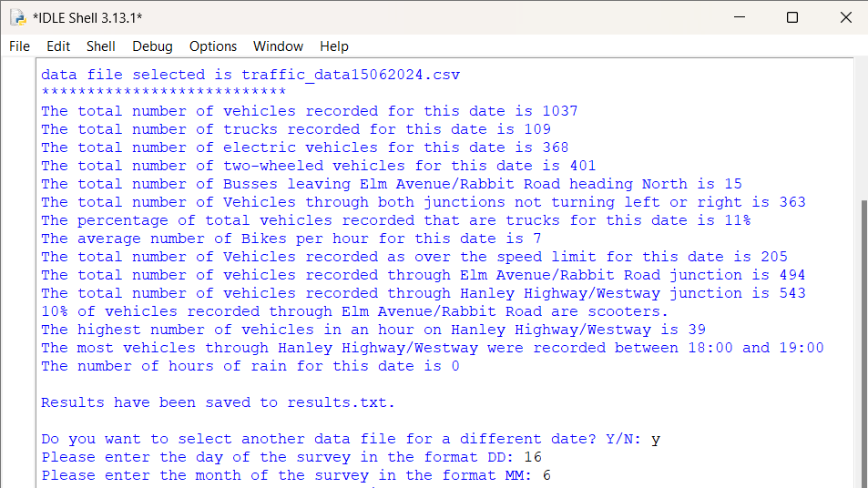Image resolution: width=868 pixels, height=488 pixels.
Task: Click prompt 'enter the day of the survey'
Action: pos(277,458)
